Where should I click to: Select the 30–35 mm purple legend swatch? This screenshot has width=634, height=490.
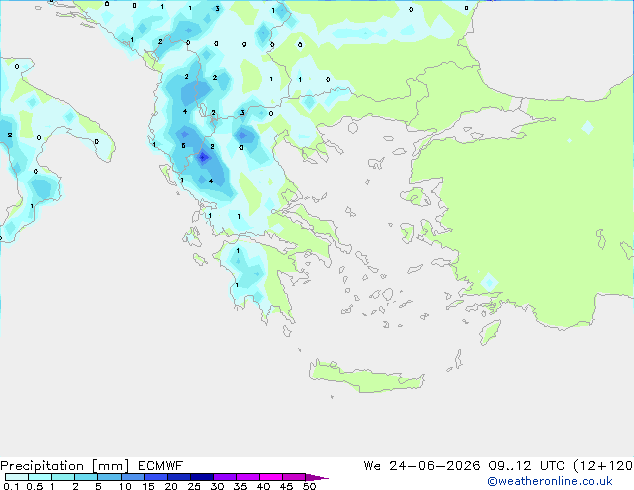(225, 477)
